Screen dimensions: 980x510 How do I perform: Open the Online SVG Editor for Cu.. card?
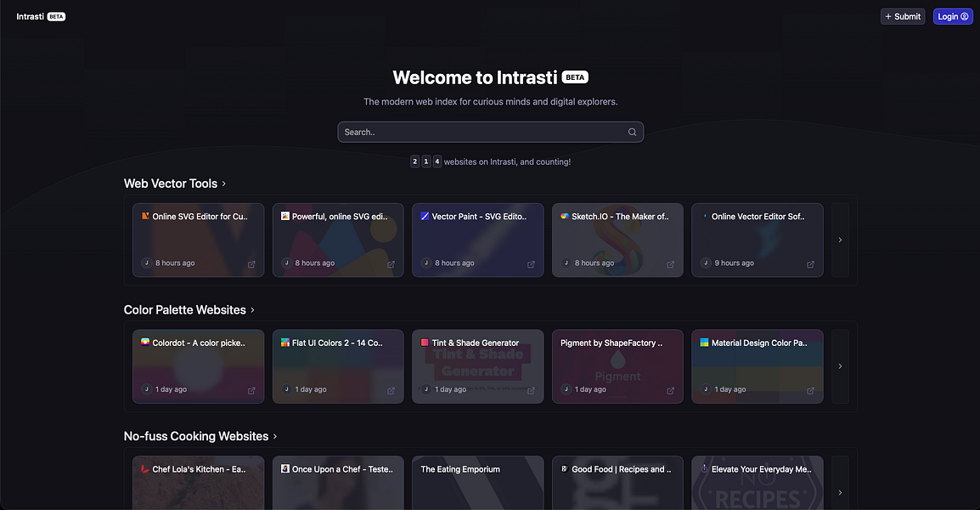click(x=198, y=240)
